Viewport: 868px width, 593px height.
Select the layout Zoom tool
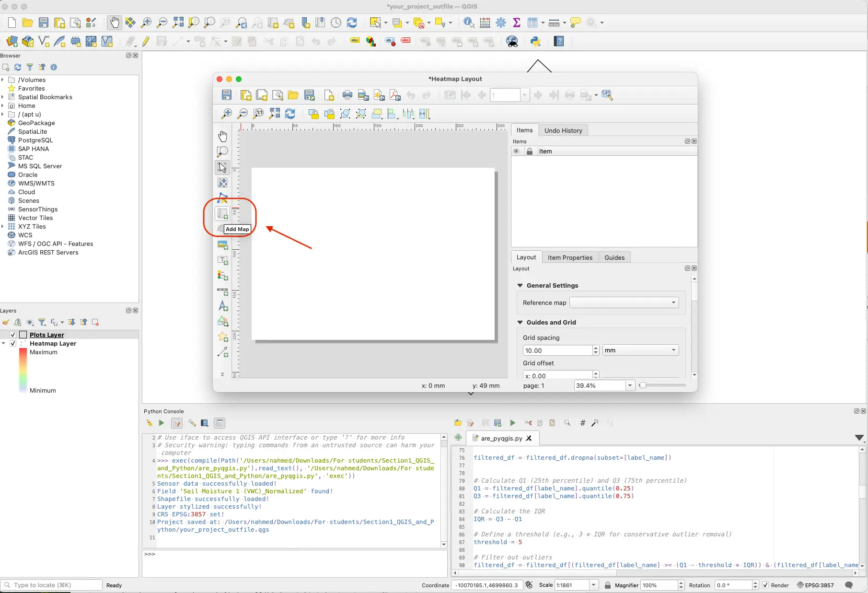223,152
